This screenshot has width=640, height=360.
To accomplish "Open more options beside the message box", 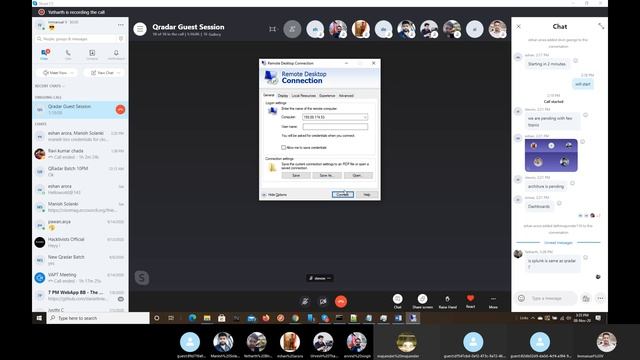I will (x=600, y=298).
